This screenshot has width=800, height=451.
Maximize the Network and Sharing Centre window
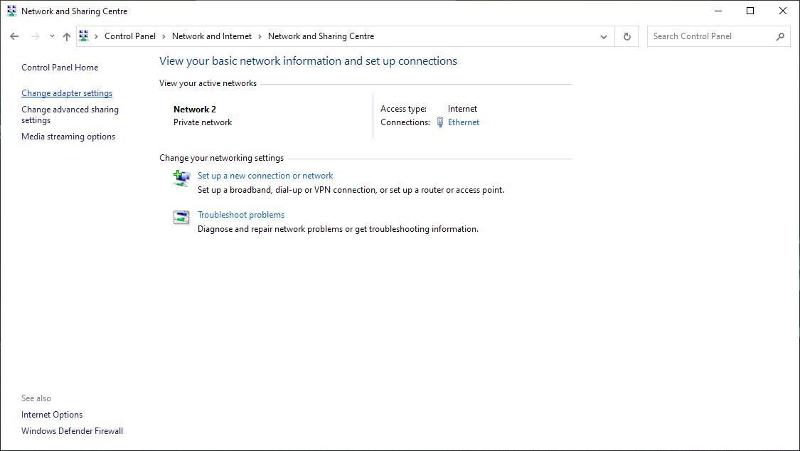(750, 11)
